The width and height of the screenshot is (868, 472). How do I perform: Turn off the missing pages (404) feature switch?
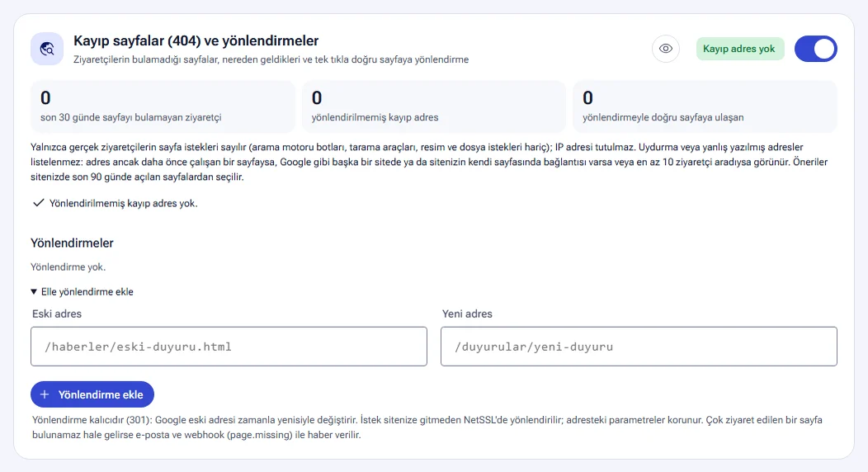pos(815,49)
